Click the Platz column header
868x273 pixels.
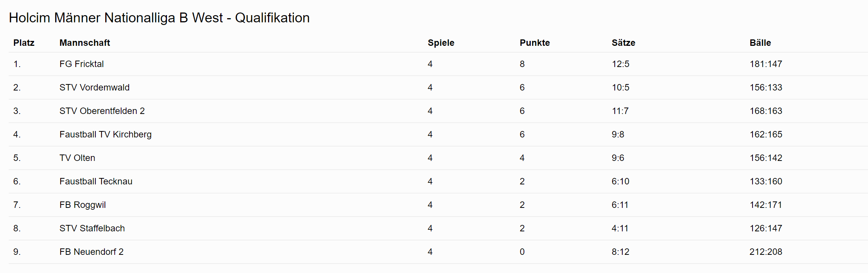click(x=24, y=43)
